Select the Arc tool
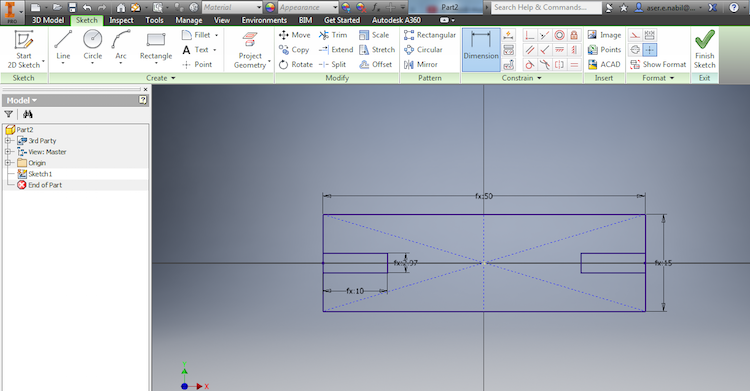 [121, 46]
